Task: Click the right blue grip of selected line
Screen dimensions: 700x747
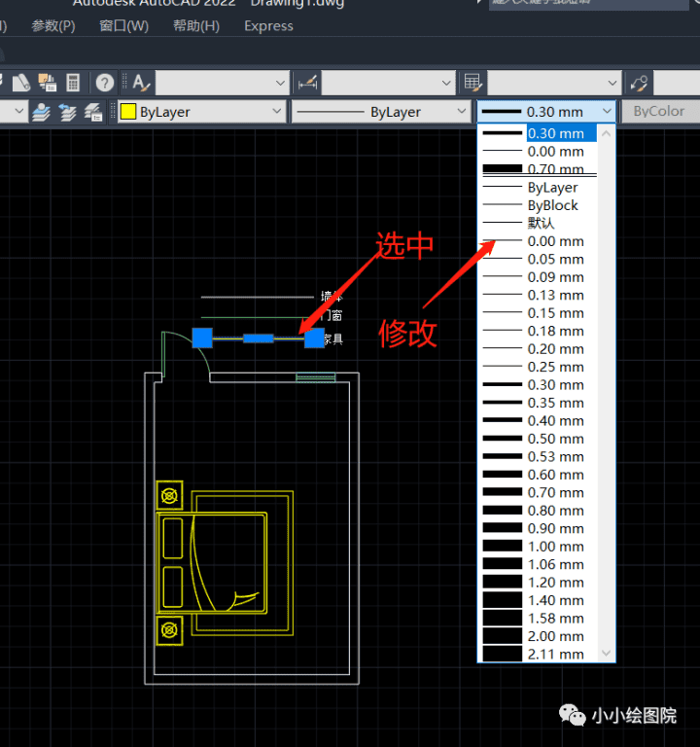Action: click(314, 338)
